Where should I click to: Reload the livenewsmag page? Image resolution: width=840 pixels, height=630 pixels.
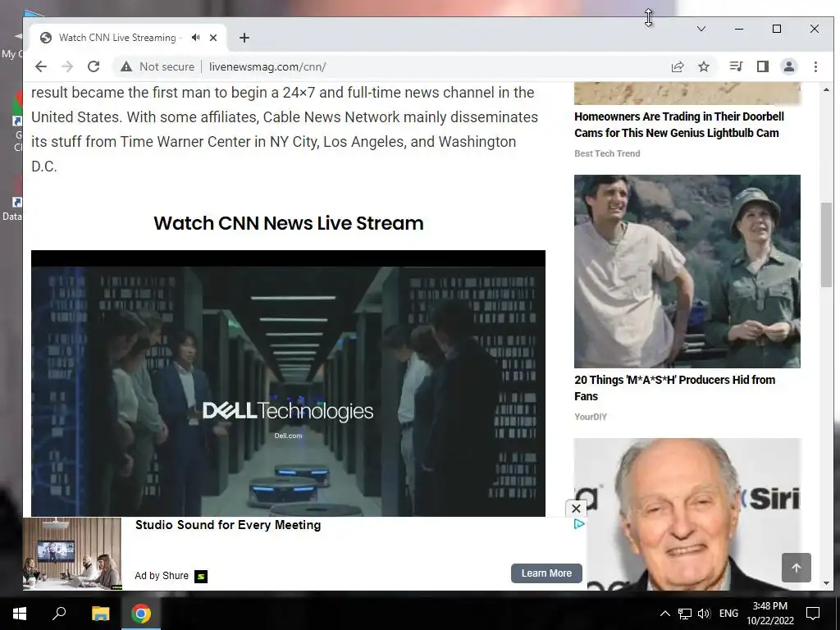click(x=94, y=66)
